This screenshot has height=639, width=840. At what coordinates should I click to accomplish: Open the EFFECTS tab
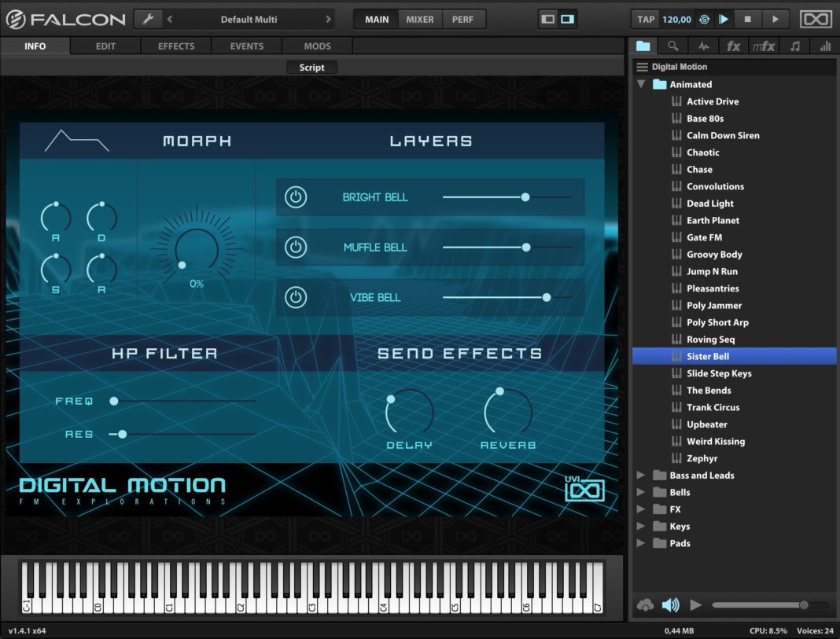pos(175,46)
